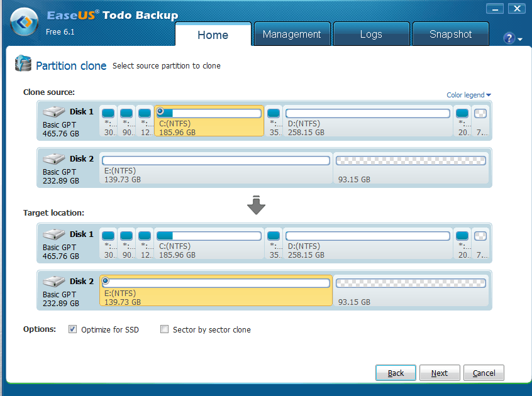Enable Sector by sector clone checkbox
This screenshot has height=396, width=532.
pos(164,329)
